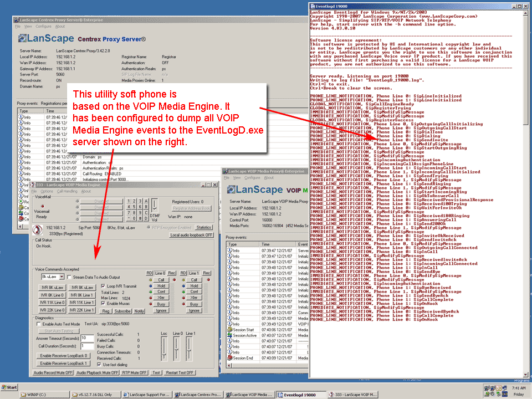Image resolution: width=532 pixels, height=399 pixels.
Task: Click the Eventlogd window vertical scrollbar
Action: (x=525, y=193)
